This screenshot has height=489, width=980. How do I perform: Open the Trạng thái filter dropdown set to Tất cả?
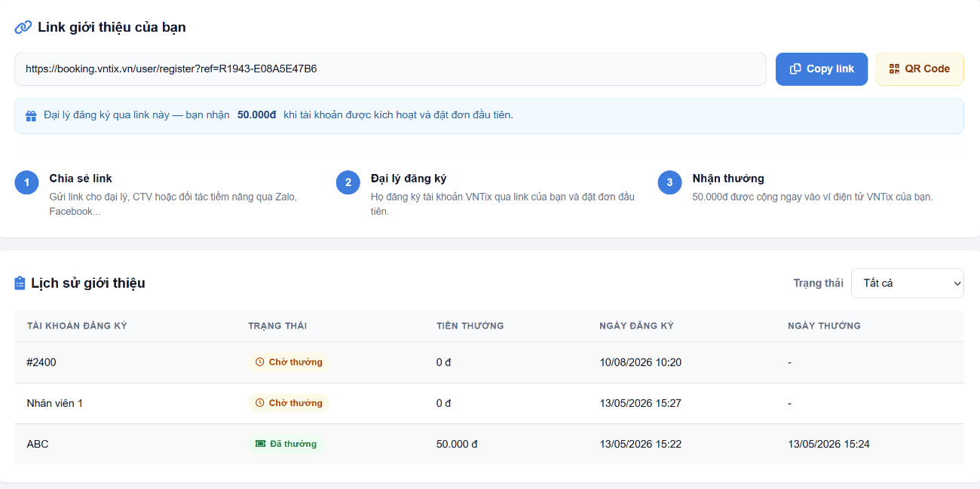(908, 283)
